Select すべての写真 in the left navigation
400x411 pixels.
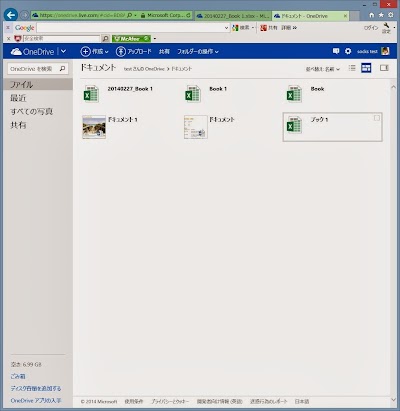click(x=31, y=112)
